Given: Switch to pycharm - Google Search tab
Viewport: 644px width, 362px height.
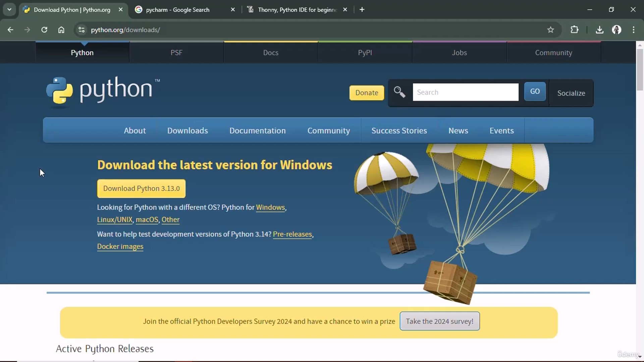Looking at the screenshot, I should point(184,10).
